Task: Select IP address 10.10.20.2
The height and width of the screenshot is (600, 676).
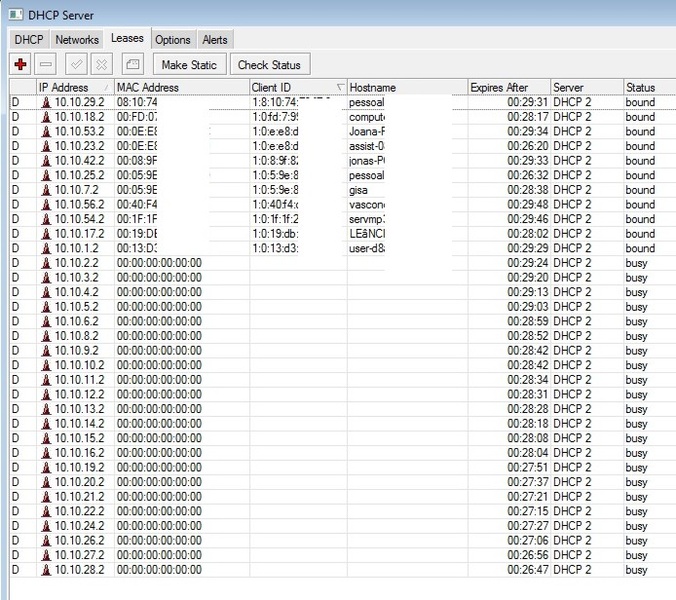Action: (79, 482)
